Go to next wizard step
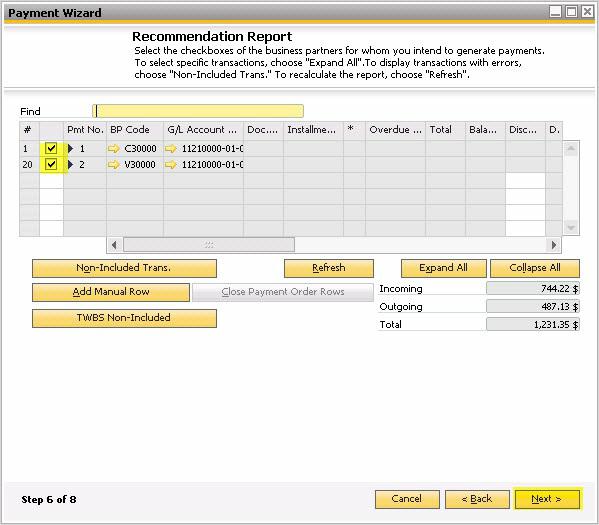Image resolution: width=599 pixels, height=525 pixels. click(x=547, y=499)
